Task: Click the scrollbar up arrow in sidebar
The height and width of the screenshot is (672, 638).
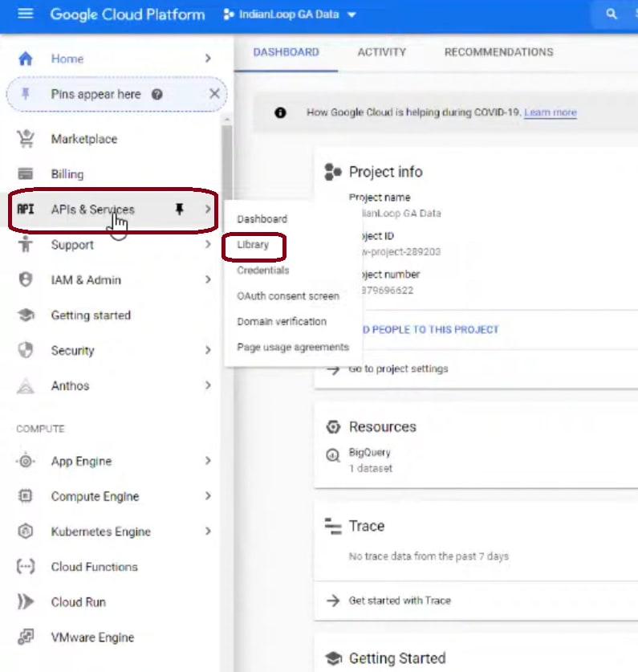Action: click(227, 119)
